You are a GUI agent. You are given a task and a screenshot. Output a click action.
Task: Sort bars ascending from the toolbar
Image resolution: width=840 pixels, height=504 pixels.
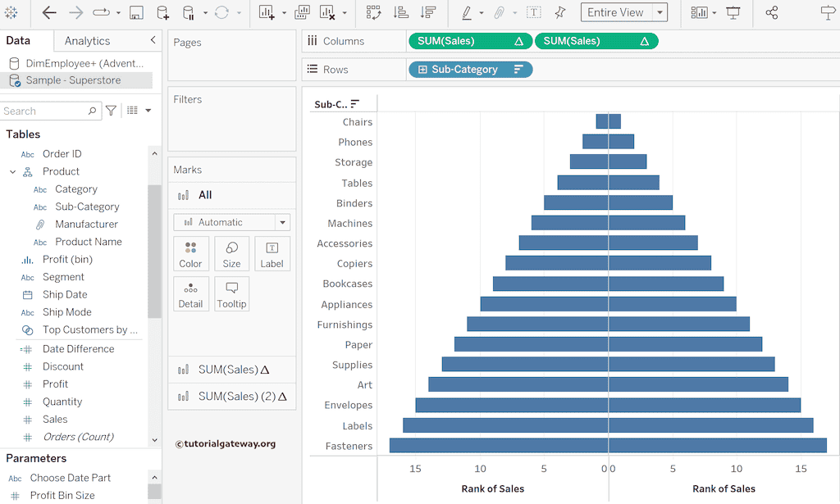pyautogui.click(x=400, y=12)
